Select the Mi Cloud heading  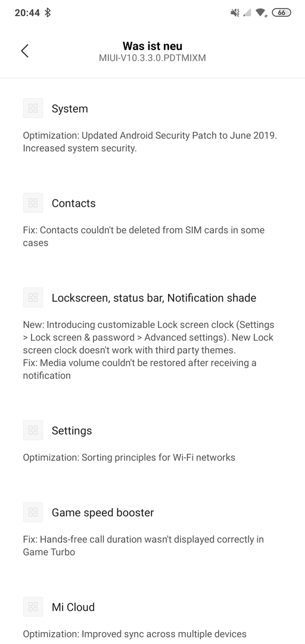[73, 607]
